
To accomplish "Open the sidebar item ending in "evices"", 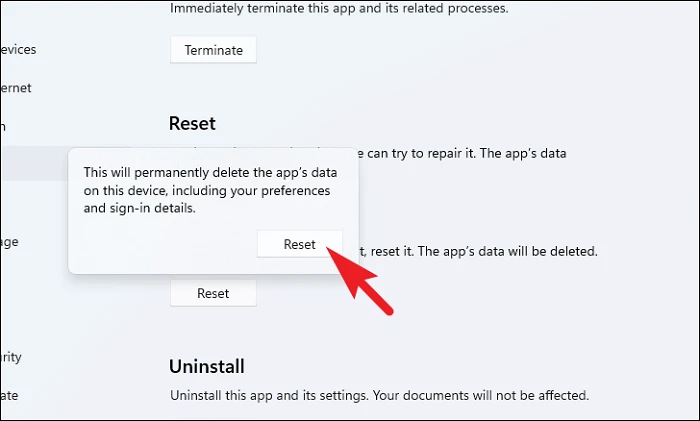I will click(18, 50).
